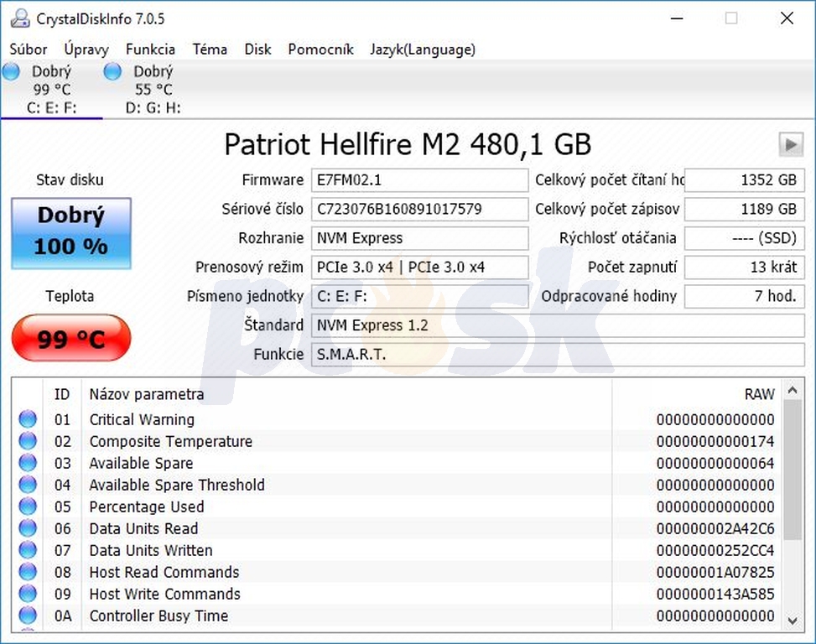Click status icon for Composite Temperature row
The height and width of the screenshot is (644, 816).
28,440
